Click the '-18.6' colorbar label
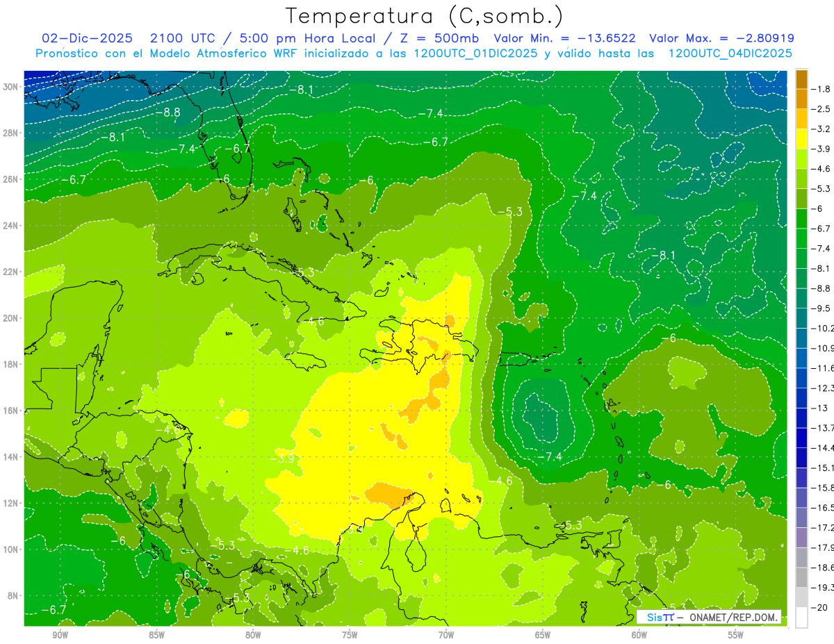834x644 pixels. [823, 568]
